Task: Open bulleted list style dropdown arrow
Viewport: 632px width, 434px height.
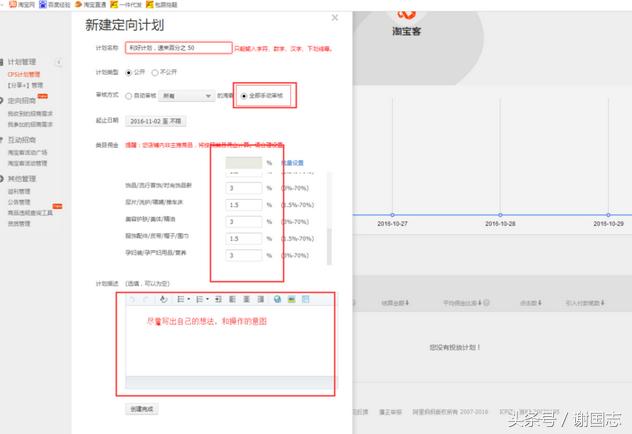Action: [207, 299]
